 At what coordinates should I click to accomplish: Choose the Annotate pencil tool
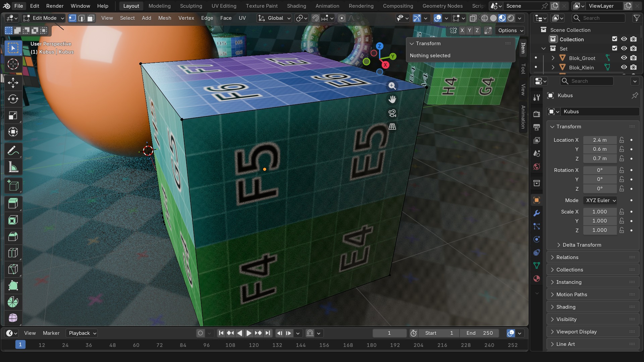tap(13, 151)
